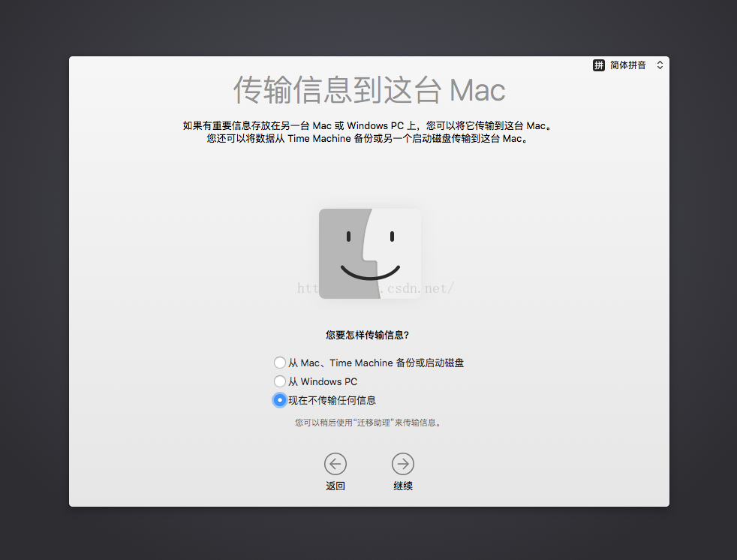737x560 pixels.
Task: Click the continue arrow circle icon
Action: pos(403,464)
